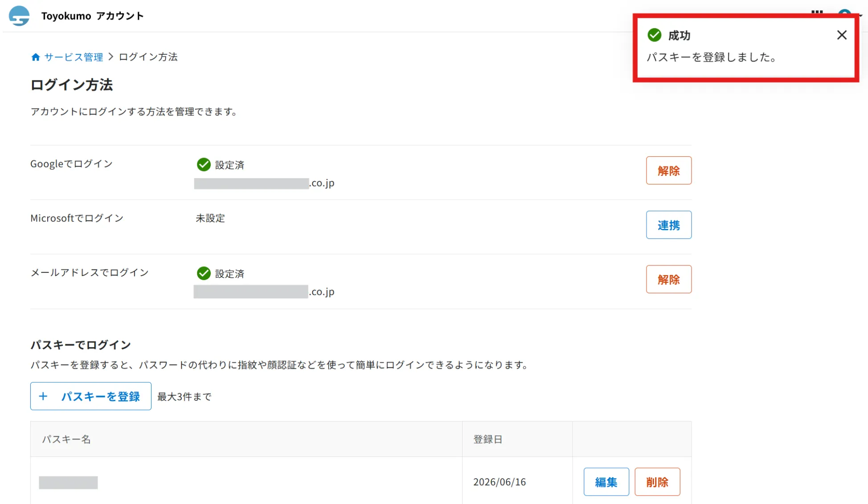Click the メールアドレスでログイン label

(x=90, y=272)
